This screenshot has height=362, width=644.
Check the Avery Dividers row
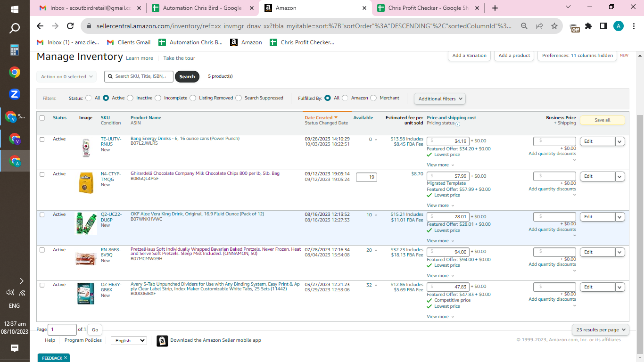point(42,285)
